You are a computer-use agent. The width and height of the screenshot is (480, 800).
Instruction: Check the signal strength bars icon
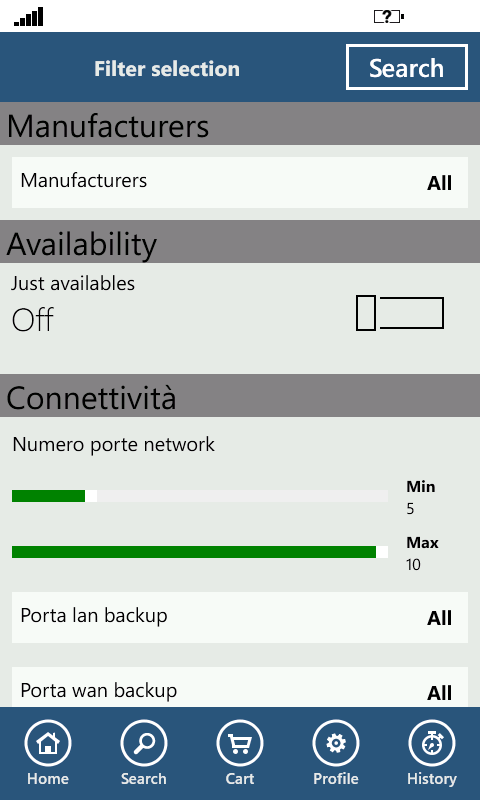29,17
